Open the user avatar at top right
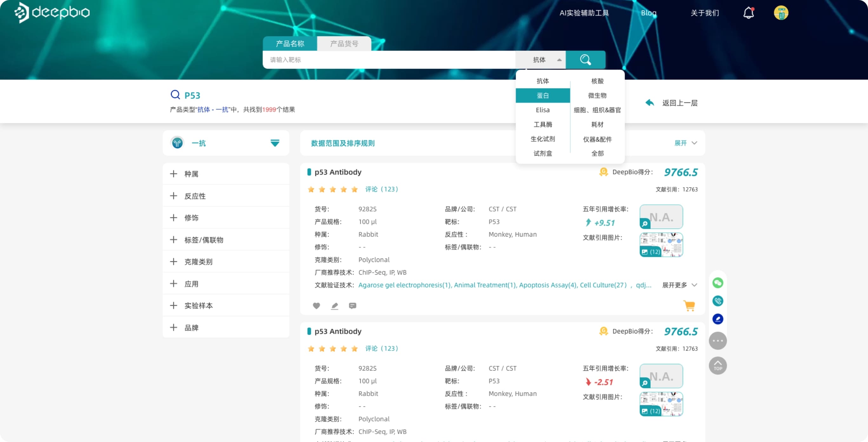The width and height of the screenshot is (868, 442). coord(781,13)
